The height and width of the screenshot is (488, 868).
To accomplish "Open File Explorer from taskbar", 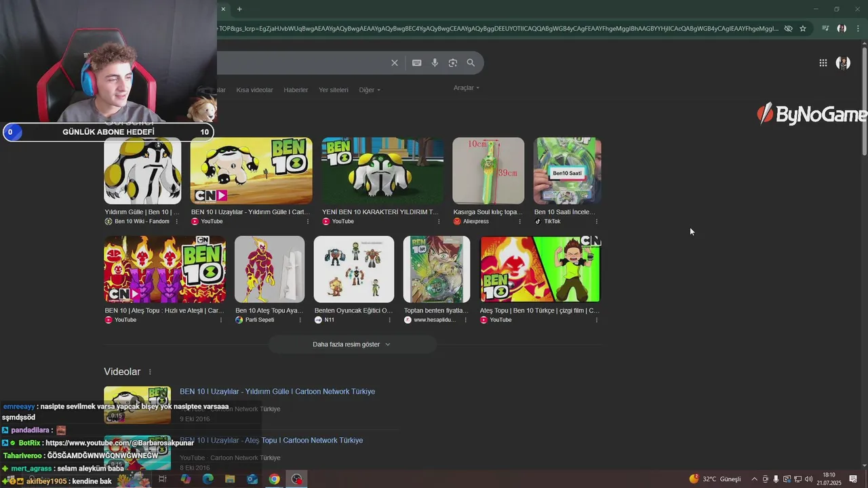I will pos(230,479).
